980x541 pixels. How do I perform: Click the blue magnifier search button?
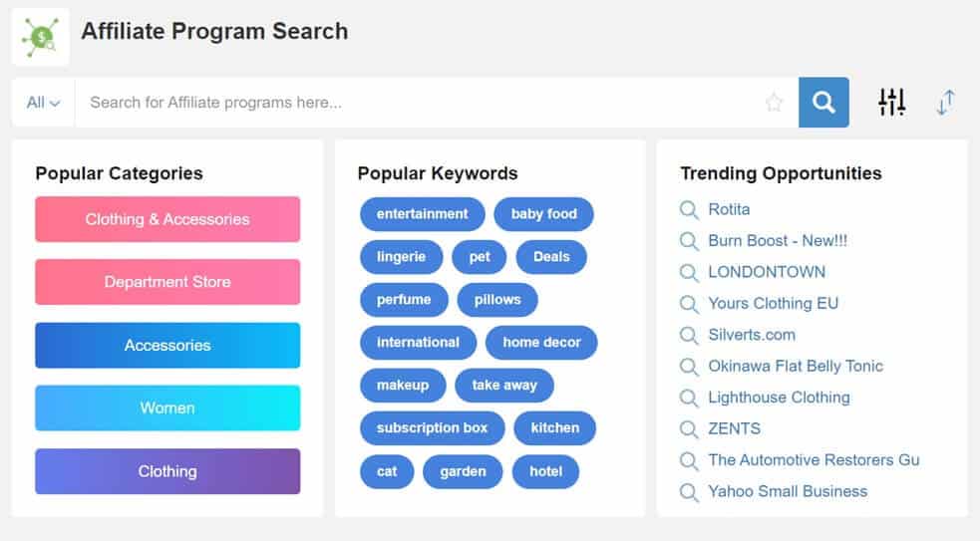823,103
